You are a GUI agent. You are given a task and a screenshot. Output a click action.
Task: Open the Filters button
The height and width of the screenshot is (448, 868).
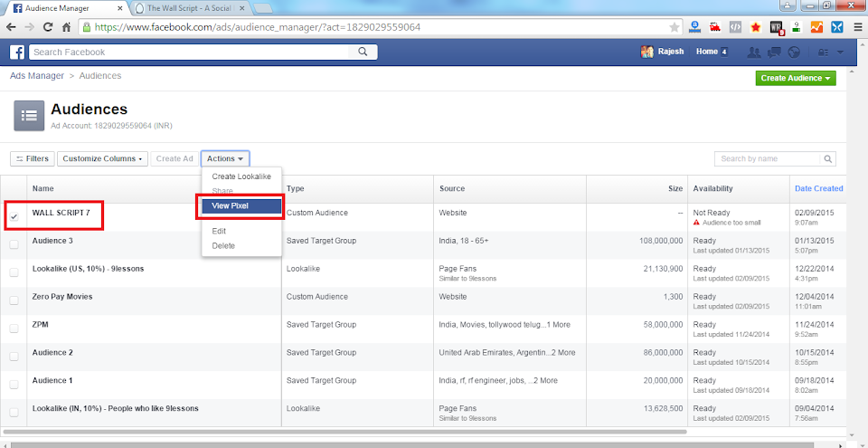pyautogui.click(x=33, y=158)
